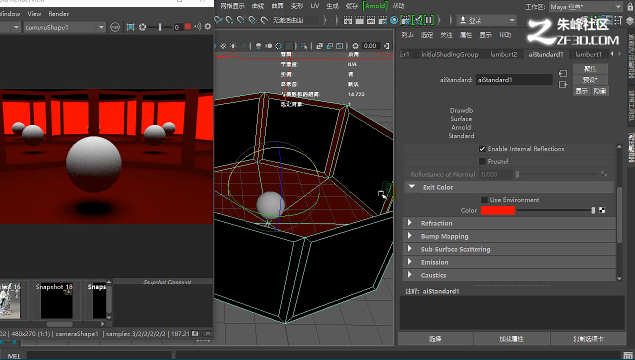Click the refresh render icon in Render View

point(143,27)
